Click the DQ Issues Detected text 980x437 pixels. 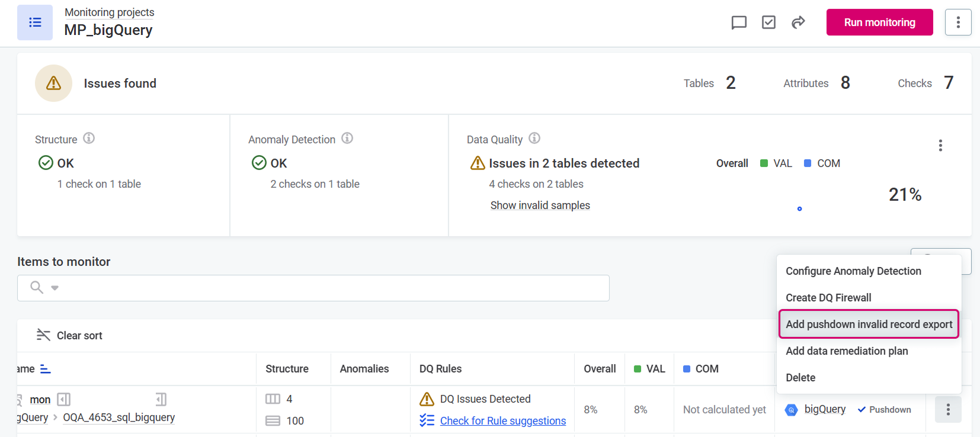click(x=485, y=399)
